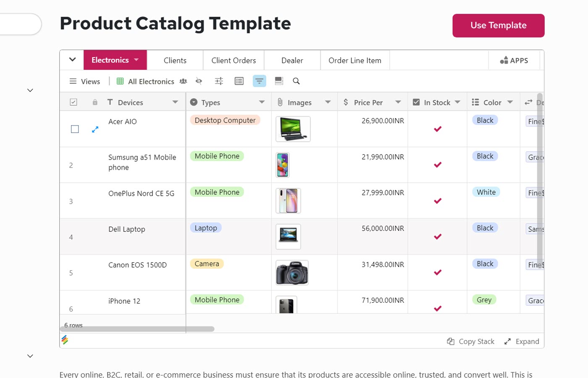The image size is (588, 378).
Task: Click the Expand link text
Action: (528, 341)
